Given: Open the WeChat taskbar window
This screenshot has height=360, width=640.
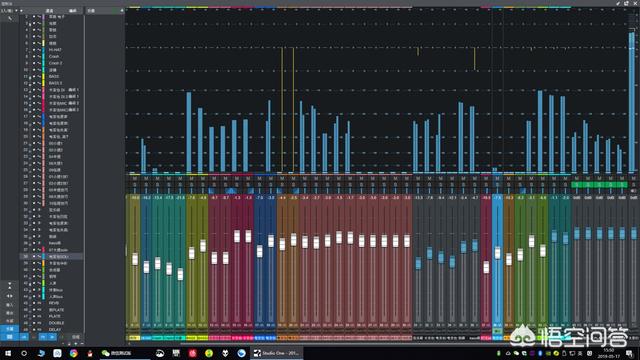Looking at the screenshot, I should (117, 353).
